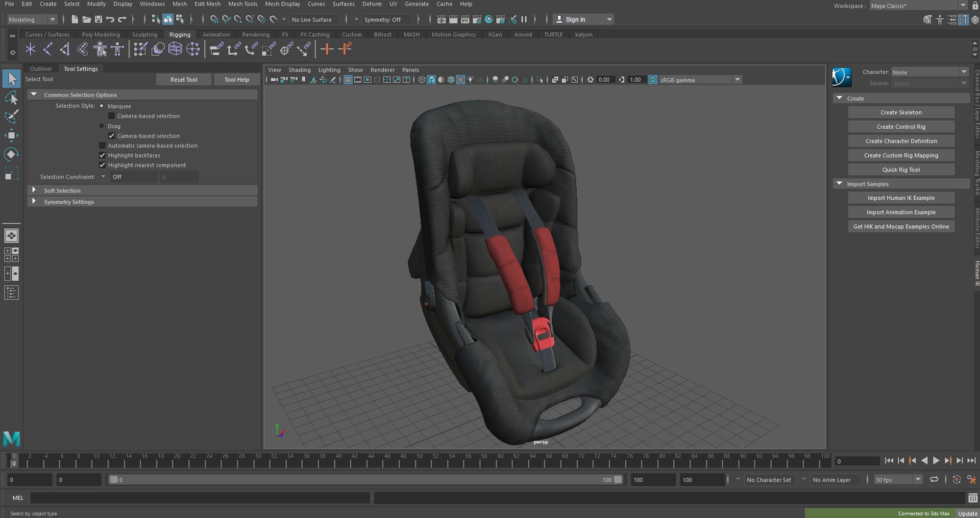Click the Create Lattice shelf icon
The height and width of the screenshot is (518, 980).
(175, 49)
